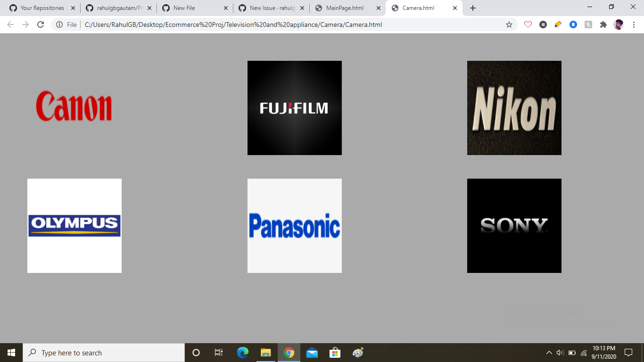Click the address bar URL

pyautogui.click(x=233, y=25)
